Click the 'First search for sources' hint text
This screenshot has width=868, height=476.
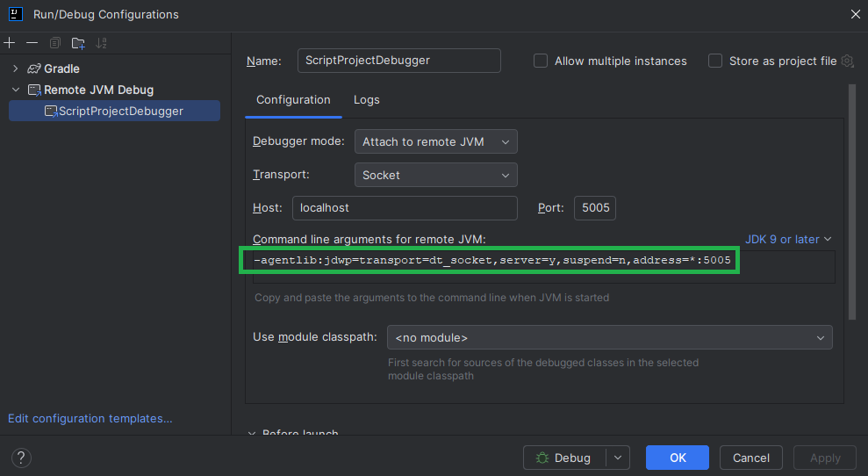point(543,369)
